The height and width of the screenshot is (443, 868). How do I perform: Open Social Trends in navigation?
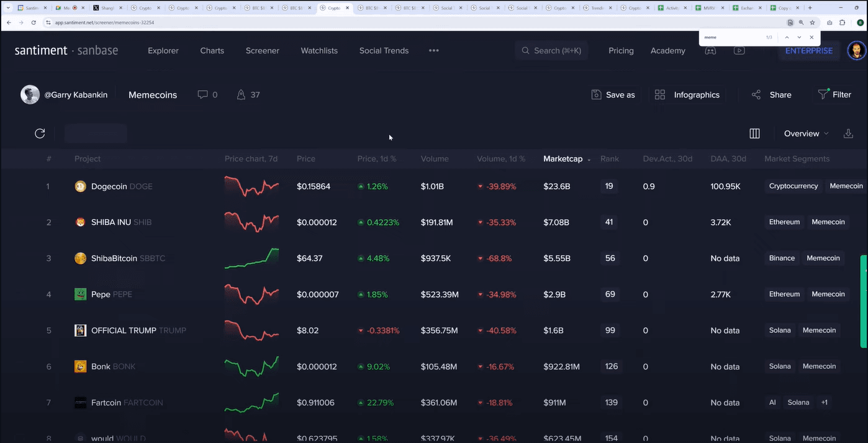tap(384, 51)
